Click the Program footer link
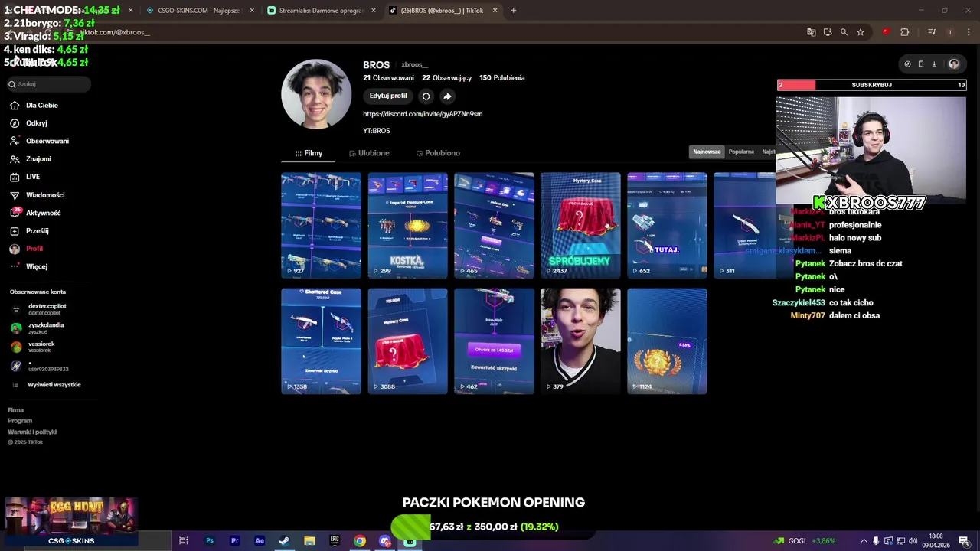This screenshot has height=551, width=980. pyautogui.click(x=20, y=421)
